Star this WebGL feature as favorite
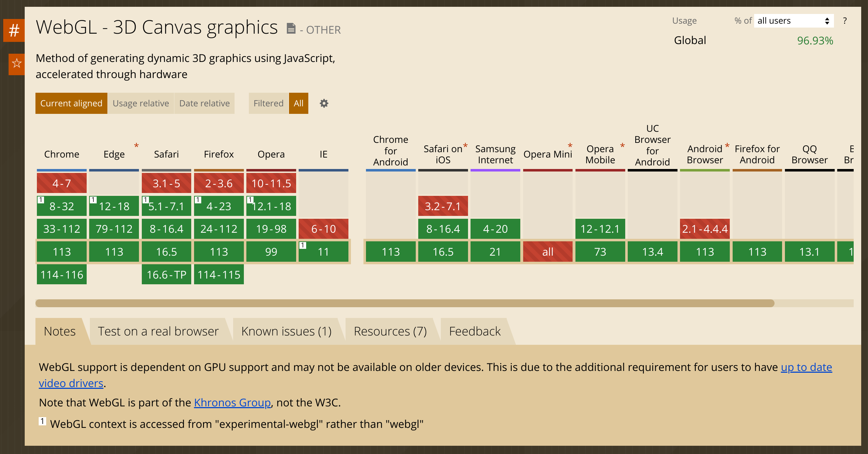Image resolution: width=868 pixels, height=454 pixels. coord(16,64)
